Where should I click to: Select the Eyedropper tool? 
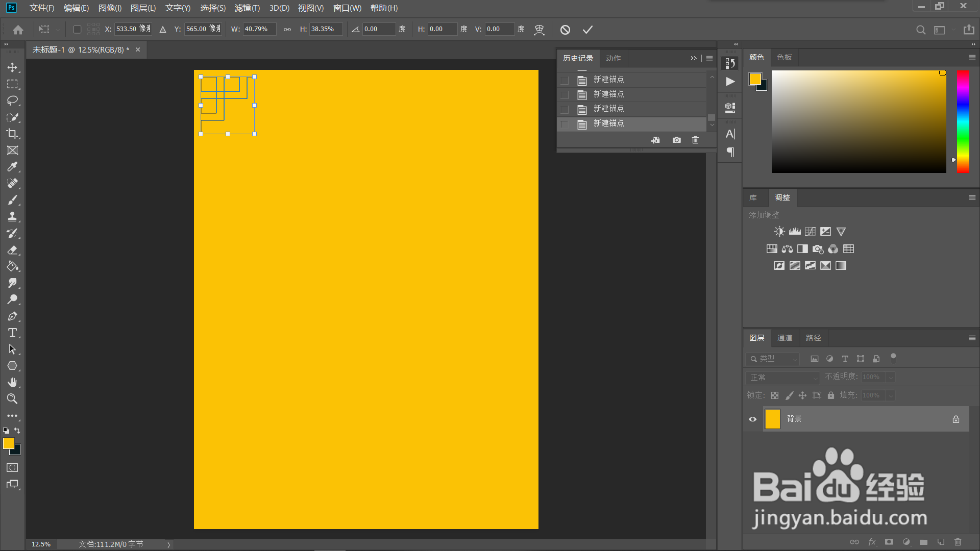click(12, 167)
